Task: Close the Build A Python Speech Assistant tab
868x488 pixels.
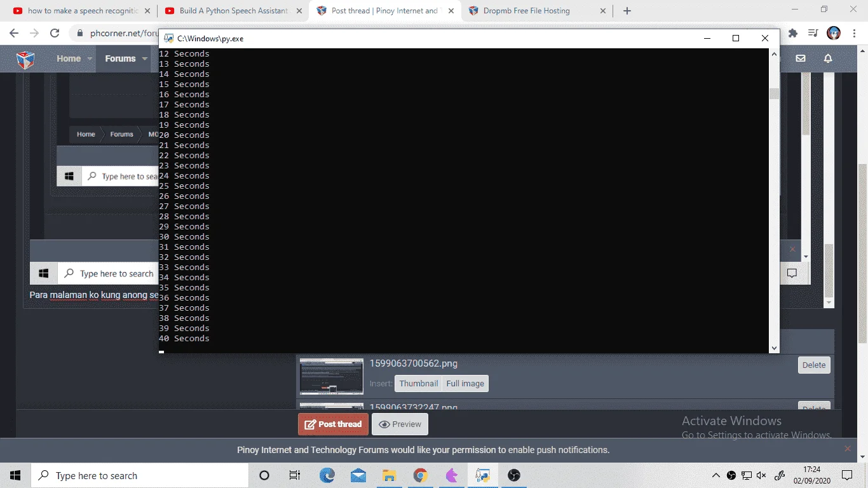Action: pos(299,11)
